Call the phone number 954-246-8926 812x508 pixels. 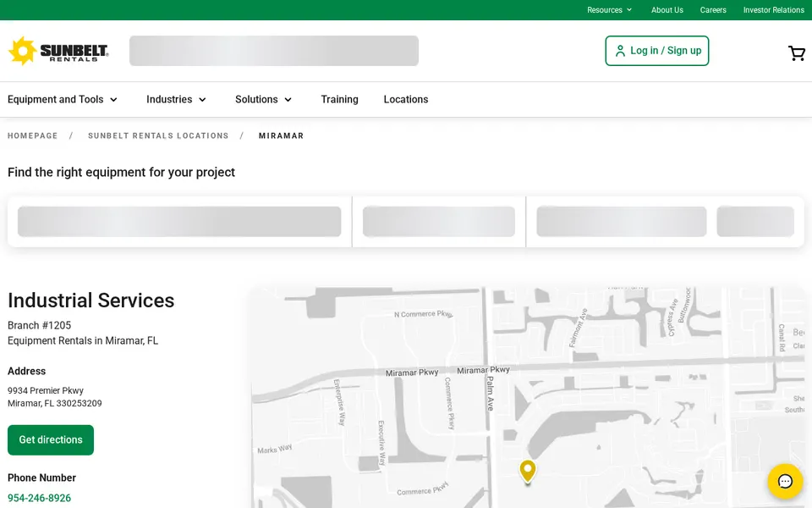click(x=40, y=498)
